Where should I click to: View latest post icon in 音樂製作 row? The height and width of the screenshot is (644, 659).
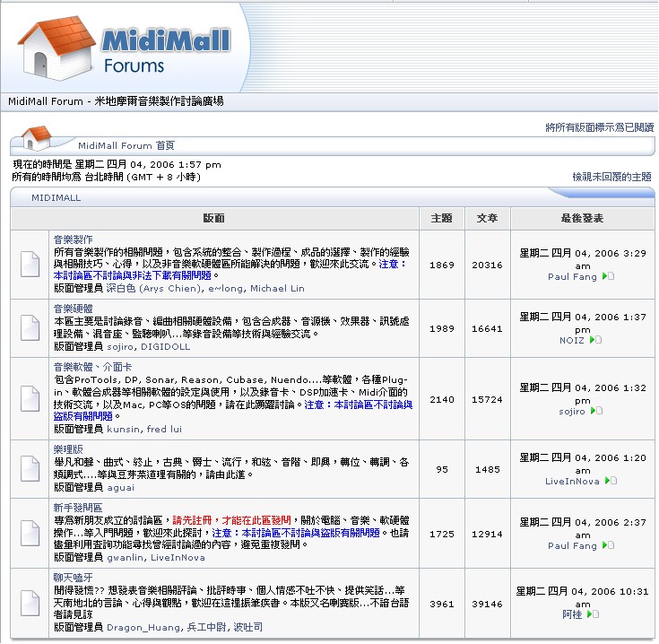[x=608, y=276]
